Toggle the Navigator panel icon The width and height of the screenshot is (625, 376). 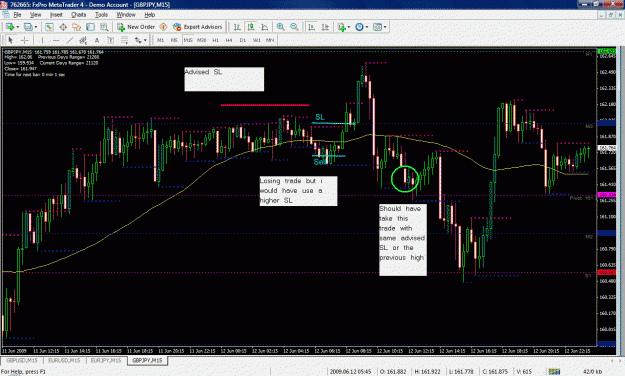77,27
